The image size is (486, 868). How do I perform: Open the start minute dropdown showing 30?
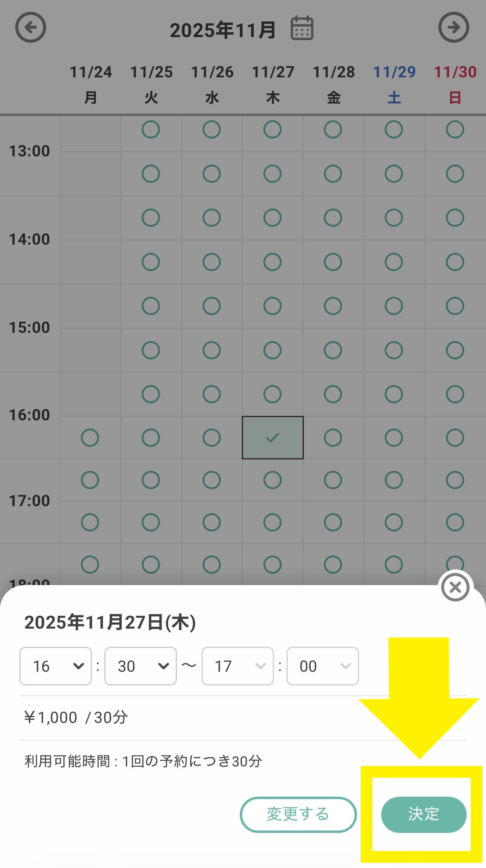[x=140, y=666]
